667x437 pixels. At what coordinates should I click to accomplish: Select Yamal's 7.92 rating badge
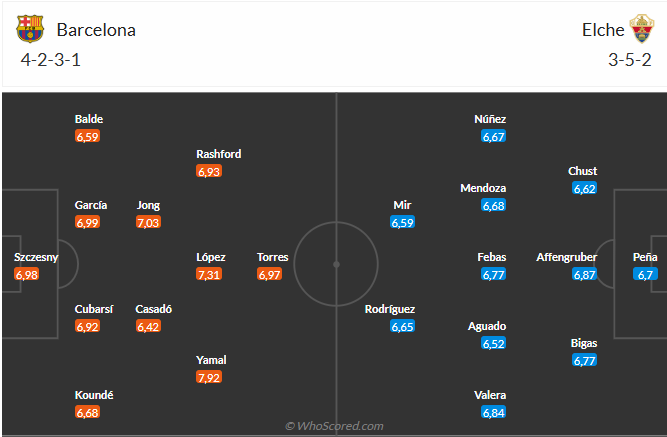click(210, 377)
